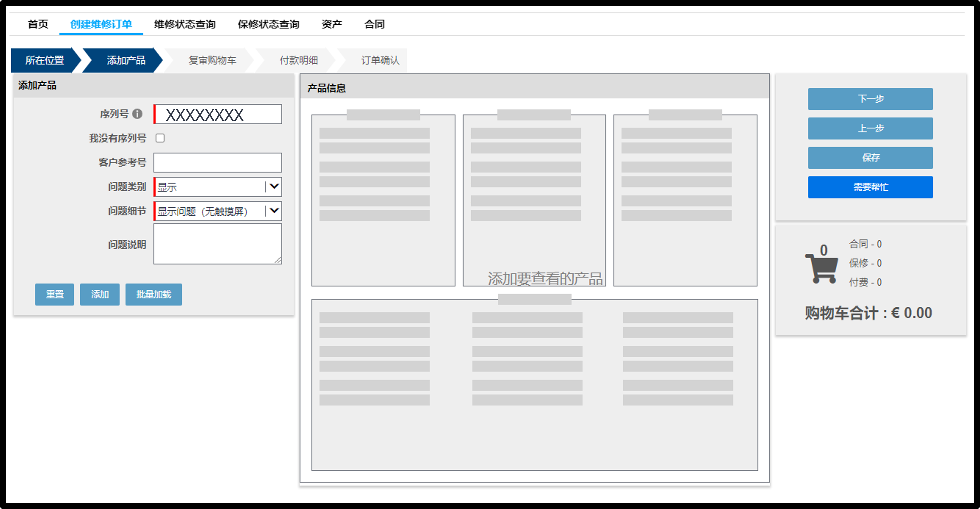Open the 问题细节 dropdown
This screenshot has width=980, height=509.
click(218, 211)
